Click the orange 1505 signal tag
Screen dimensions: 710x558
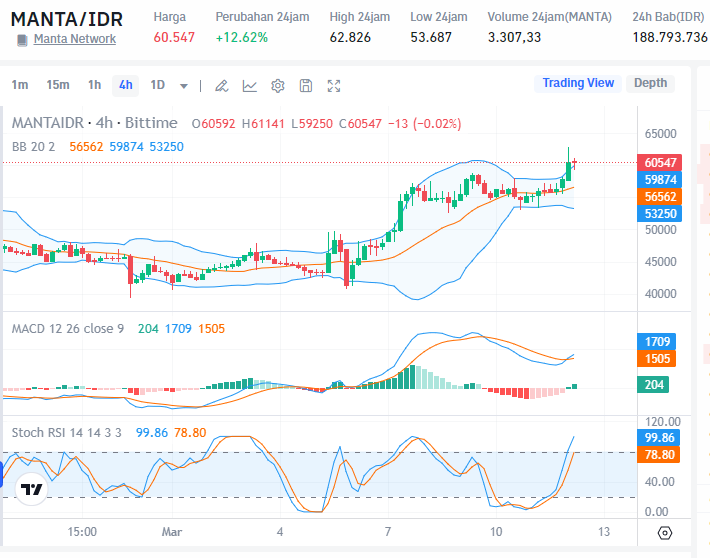pos(657,359)
